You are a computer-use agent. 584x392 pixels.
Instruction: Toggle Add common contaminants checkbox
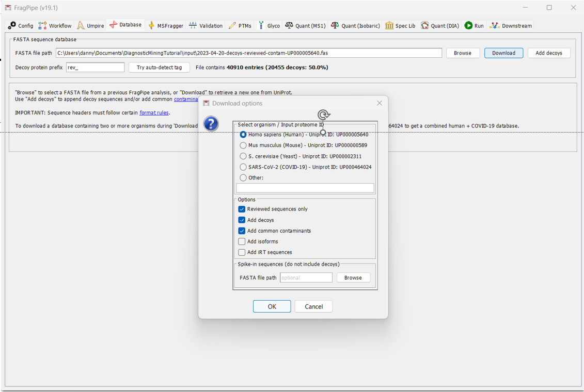[x=242, y=231]
